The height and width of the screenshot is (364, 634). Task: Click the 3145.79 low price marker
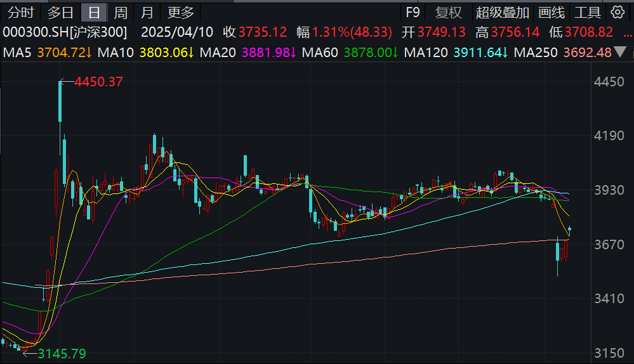62,353
